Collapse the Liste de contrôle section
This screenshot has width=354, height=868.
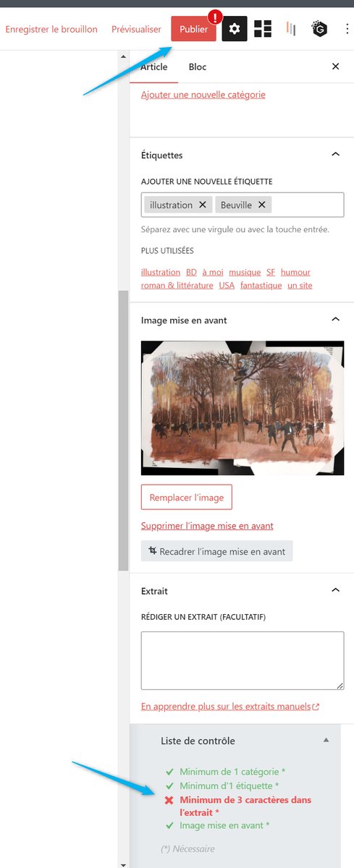326,740
